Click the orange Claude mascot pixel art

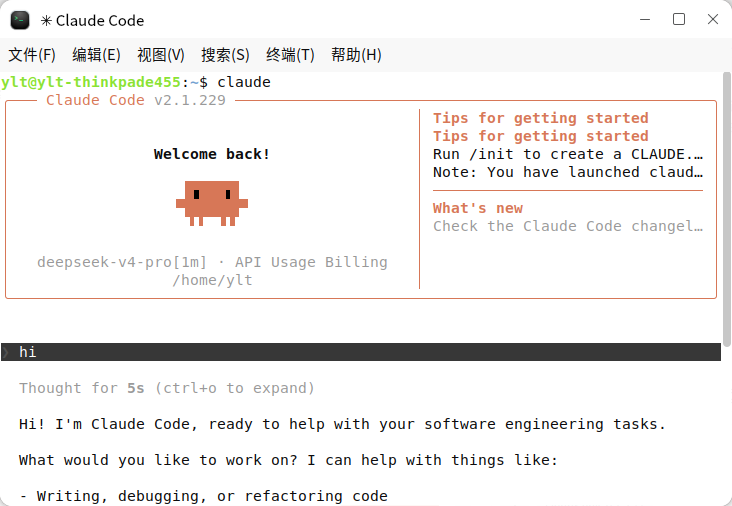point(212,204)
